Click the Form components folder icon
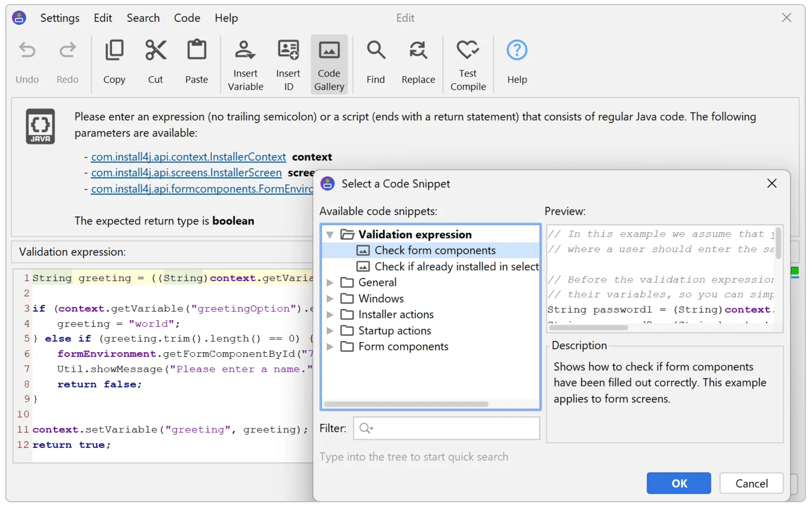812x508 pixels. coord(347,347)
